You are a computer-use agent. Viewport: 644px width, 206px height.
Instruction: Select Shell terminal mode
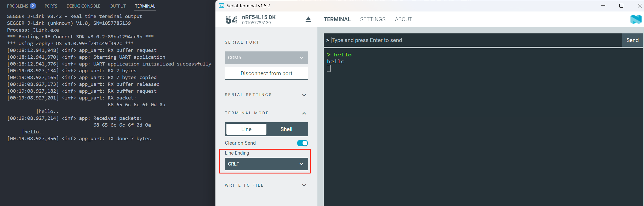point(286,129)
